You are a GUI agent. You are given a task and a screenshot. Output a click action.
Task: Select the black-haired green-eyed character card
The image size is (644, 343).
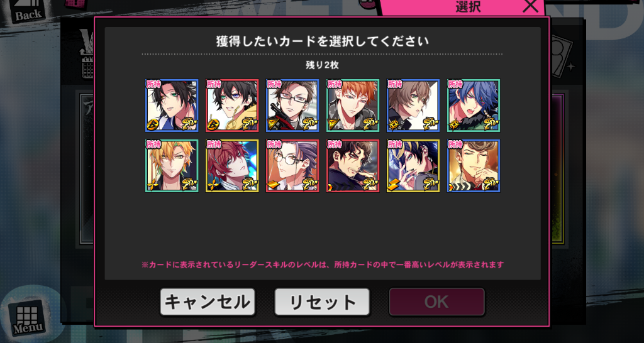[172, 106]
